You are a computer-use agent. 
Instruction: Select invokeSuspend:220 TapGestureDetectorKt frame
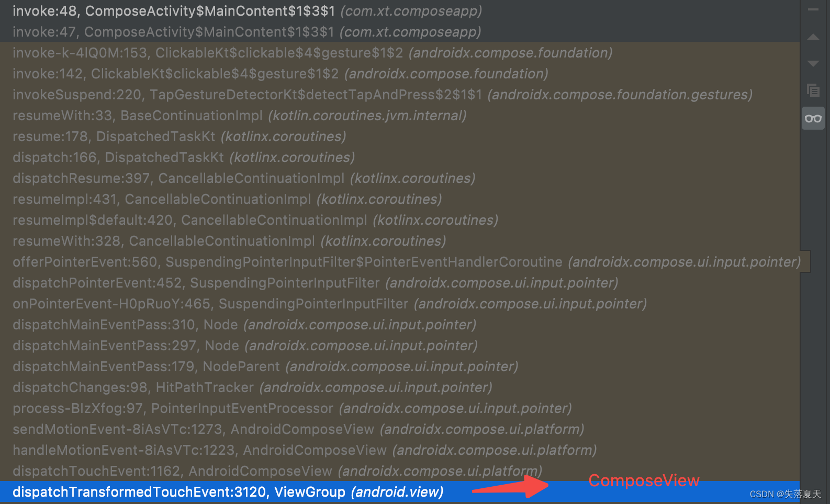[400, 94]
